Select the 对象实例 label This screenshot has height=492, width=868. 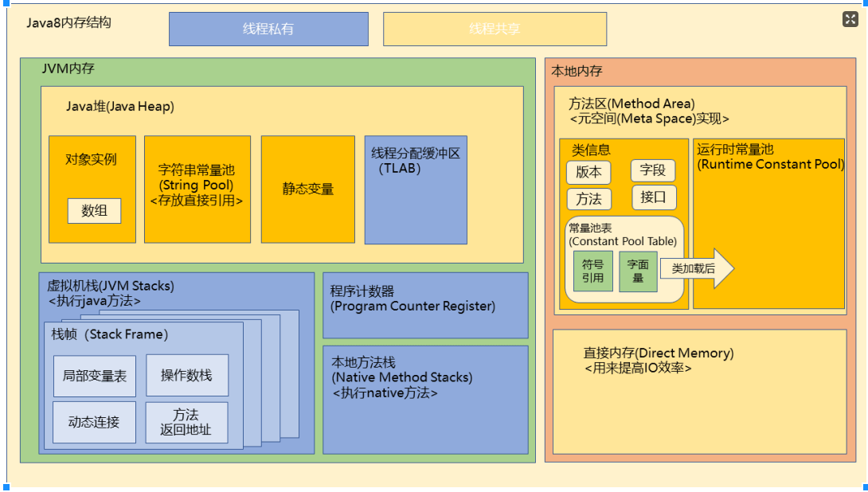[91, 159]
